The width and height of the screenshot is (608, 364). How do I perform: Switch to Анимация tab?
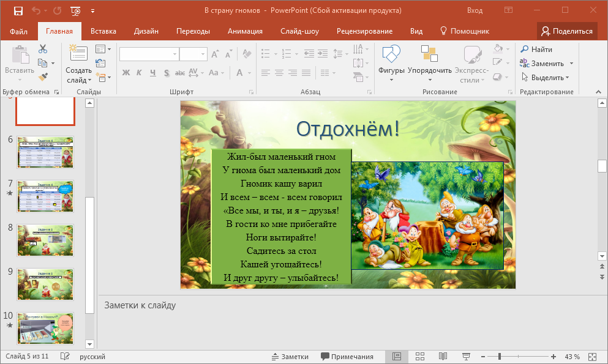click(x=245, y=31)
